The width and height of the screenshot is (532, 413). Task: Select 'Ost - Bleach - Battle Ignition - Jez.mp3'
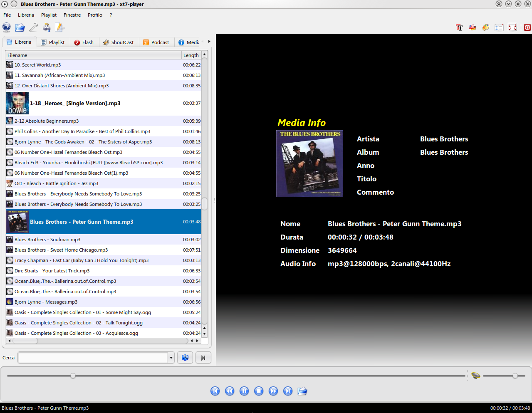104,183
